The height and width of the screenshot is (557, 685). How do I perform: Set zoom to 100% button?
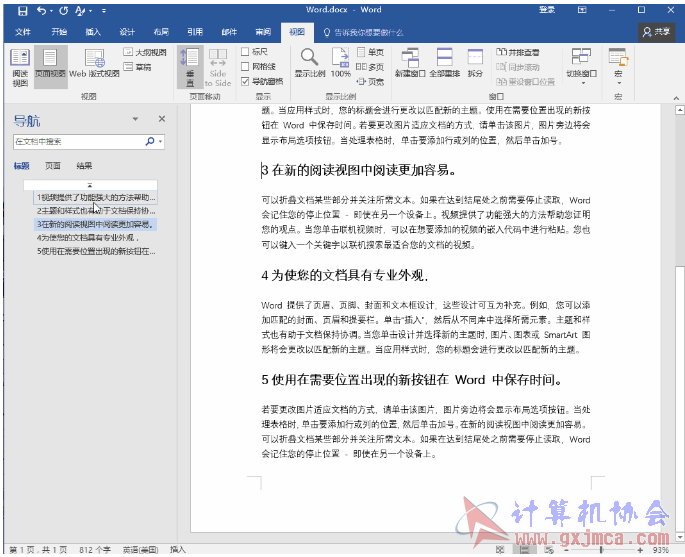point(341,62)
